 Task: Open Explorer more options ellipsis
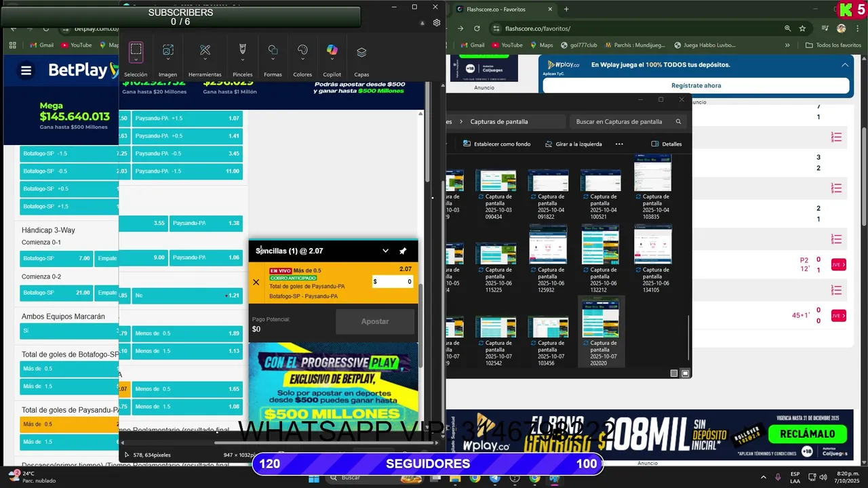619,144
